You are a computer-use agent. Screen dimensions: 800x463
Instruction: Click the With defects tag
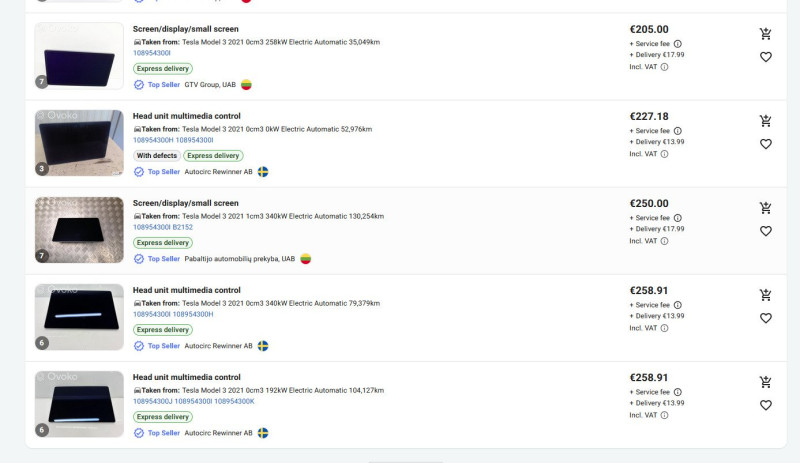[x=156, y=156]
